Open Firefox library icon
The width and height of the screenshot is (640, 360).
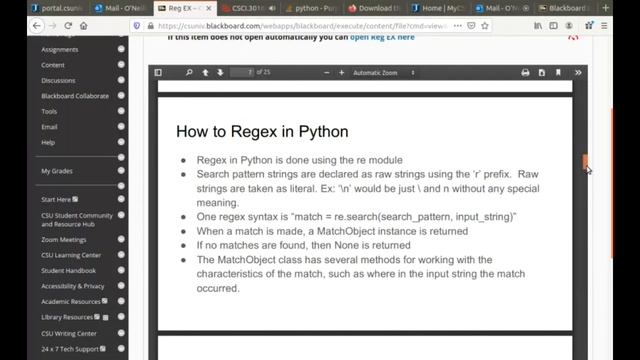tap(538, 26)
